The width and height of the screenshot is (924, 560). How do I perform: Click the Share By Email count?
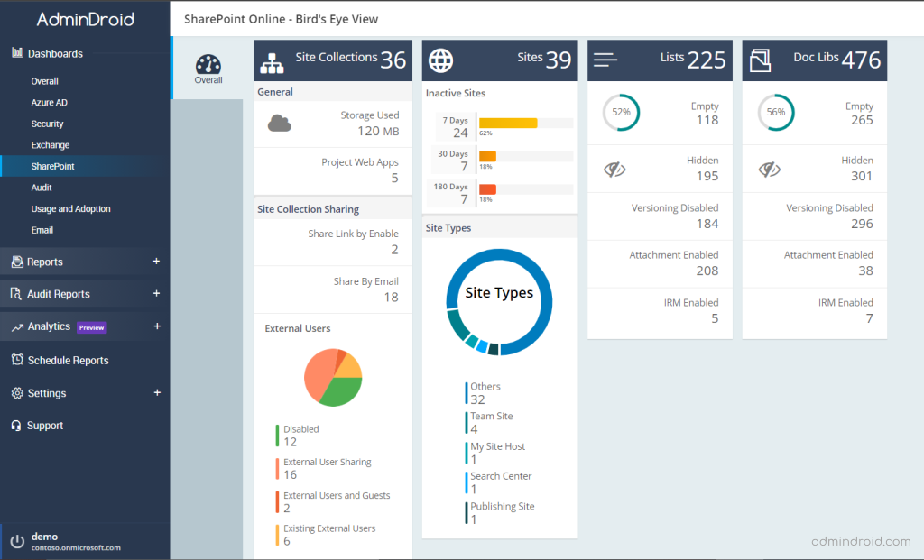click(392, 298)
